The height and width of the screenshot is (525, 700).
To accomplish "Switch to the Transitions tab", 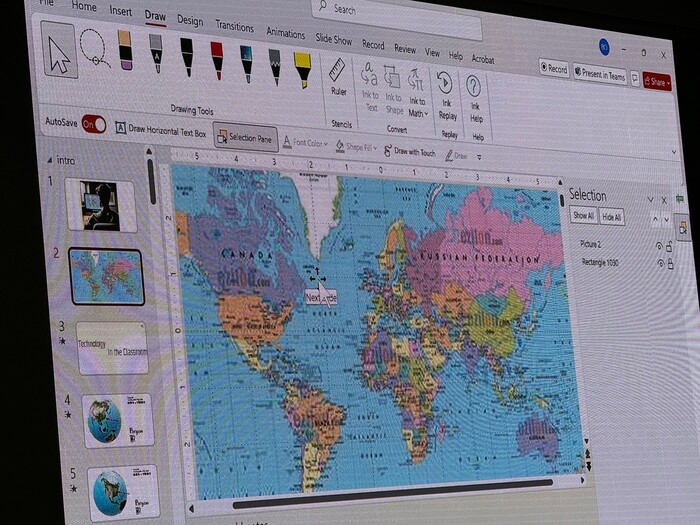I will (234, 26).
